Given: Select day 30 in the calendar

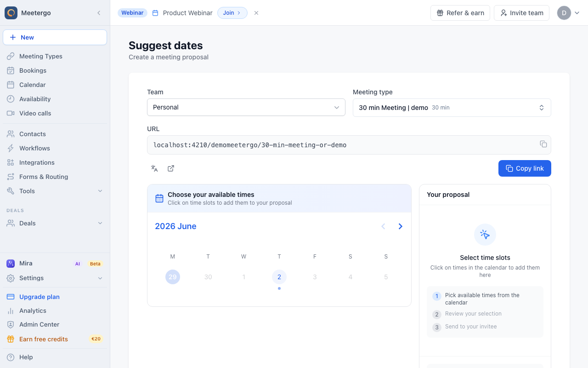Looking at the screenshot, I should click(x=208, y=277).
